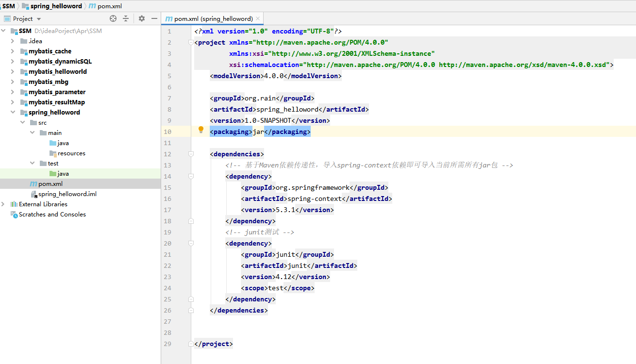Click the blue java sources folder under main
This screenshot has height=364, width=636.
tap(53, 143)
